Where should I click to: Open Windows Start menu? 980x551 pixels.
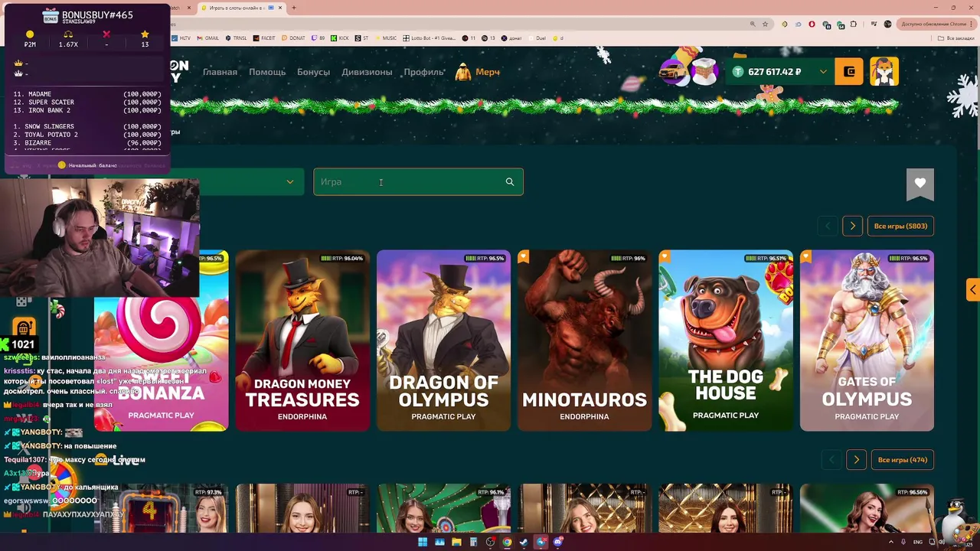coord(423,542)
